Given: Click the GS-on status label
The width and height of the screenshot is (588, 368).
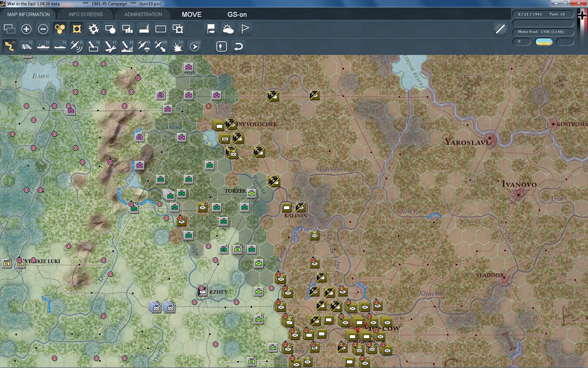Looking at the screenshot, I should [x=237, y=14].
